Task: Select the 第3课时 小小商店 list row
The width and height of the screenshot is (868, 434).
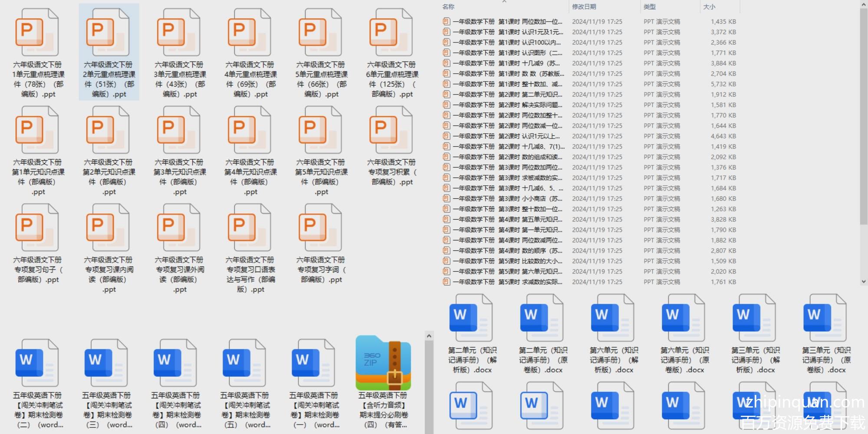Action: [x=508, y=199]
